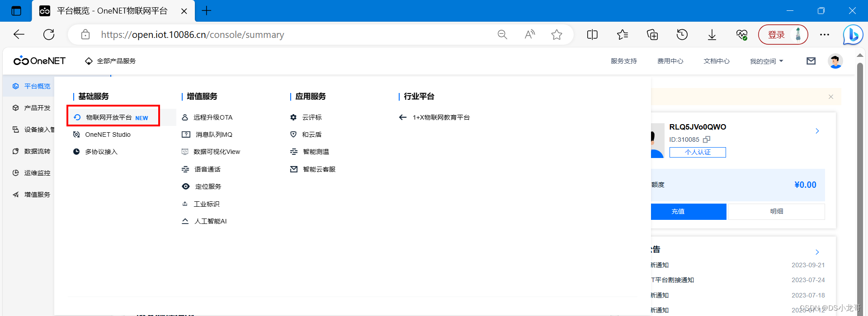
Task: Click 和云盾 shield icon
Action: tap(293, 135)
